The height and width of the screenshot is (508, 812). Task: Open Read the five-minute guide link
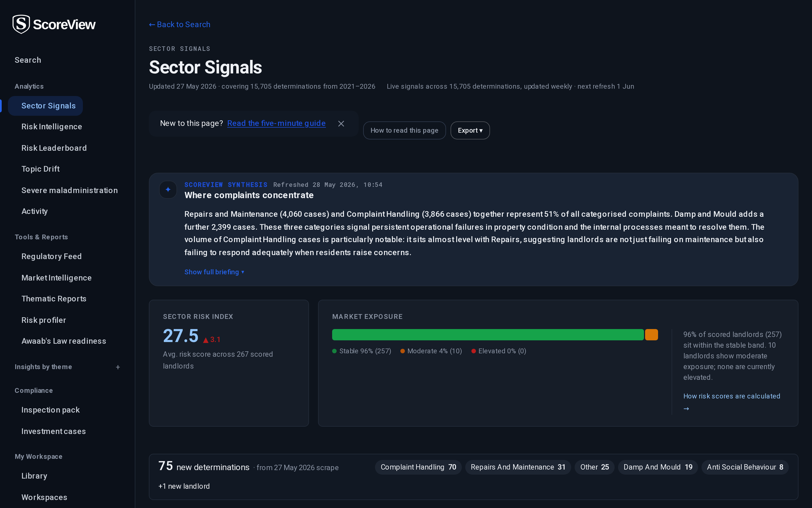tap(276, 123)
